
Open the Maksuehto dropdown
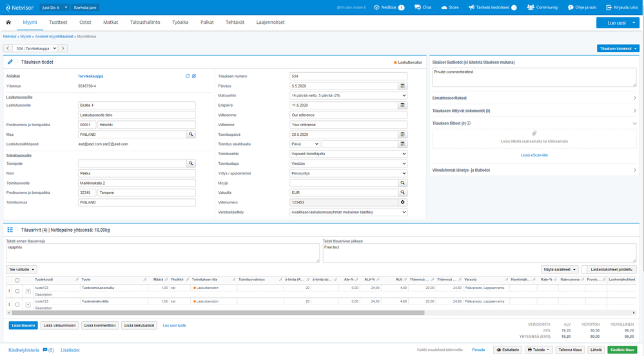tap(348, 95)
